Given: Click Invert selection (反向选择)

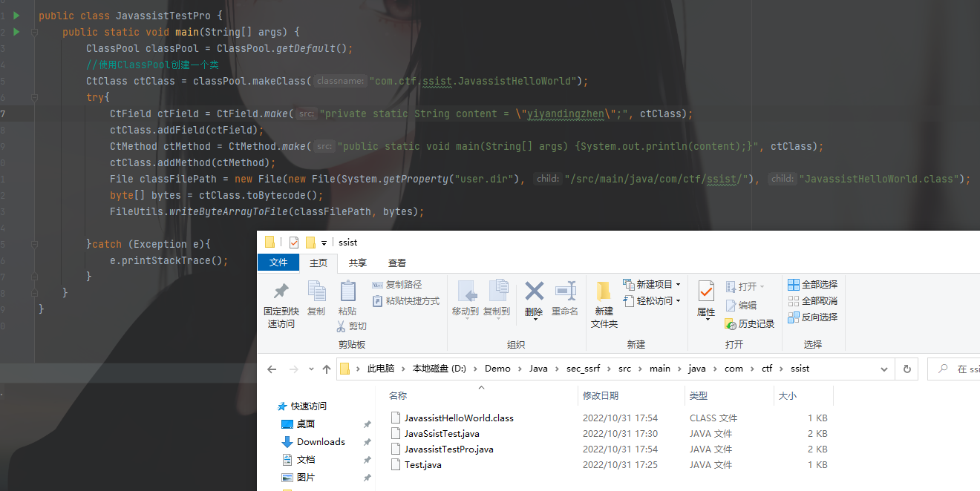Looking at the screenshot, I should [x=812, y=317].
